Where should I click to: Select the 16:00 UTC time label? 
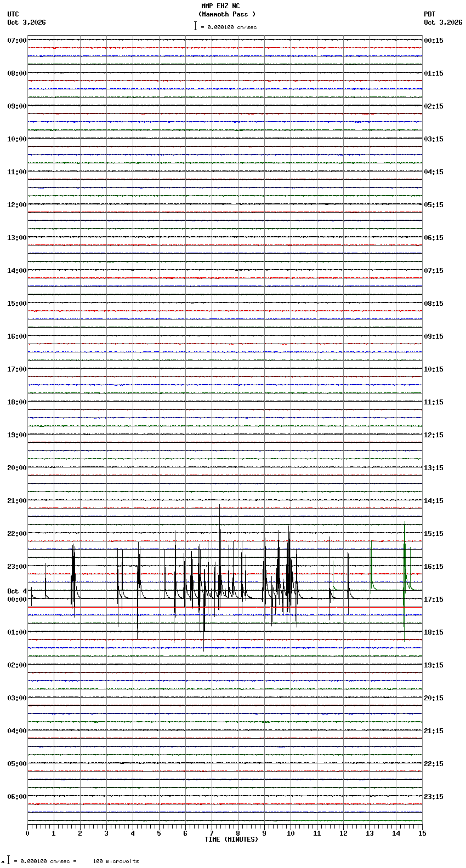pos(16,336)
